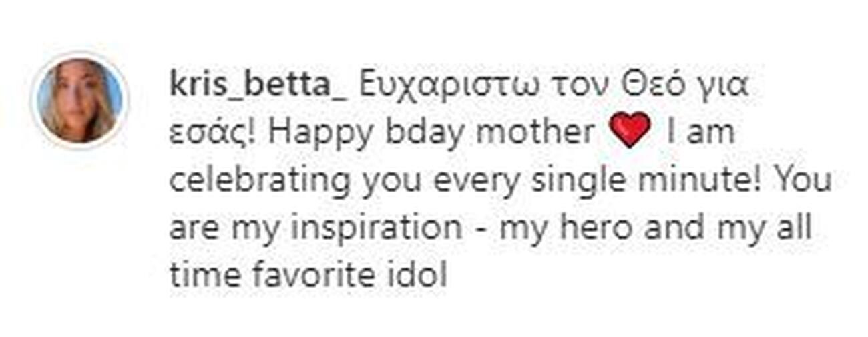This screenshot has width=868, height=337.
Task: Open kris_betta_ profile picture avatar
Action: pos(79,100)
